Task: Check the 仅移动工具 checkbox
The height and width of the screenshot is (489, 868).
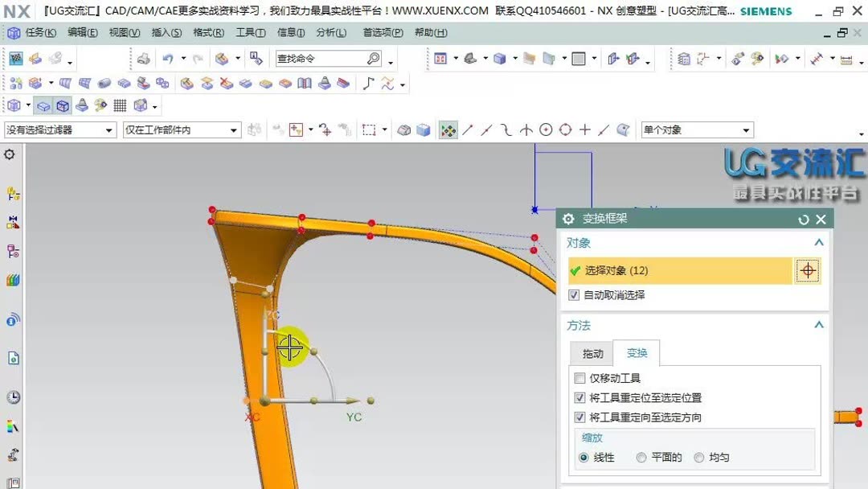Action: 580,378
